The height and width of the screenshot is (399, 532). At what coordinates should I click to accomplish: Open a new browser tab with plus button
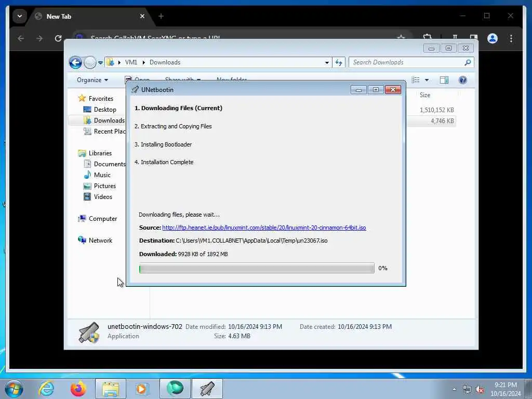pos(161,16)
